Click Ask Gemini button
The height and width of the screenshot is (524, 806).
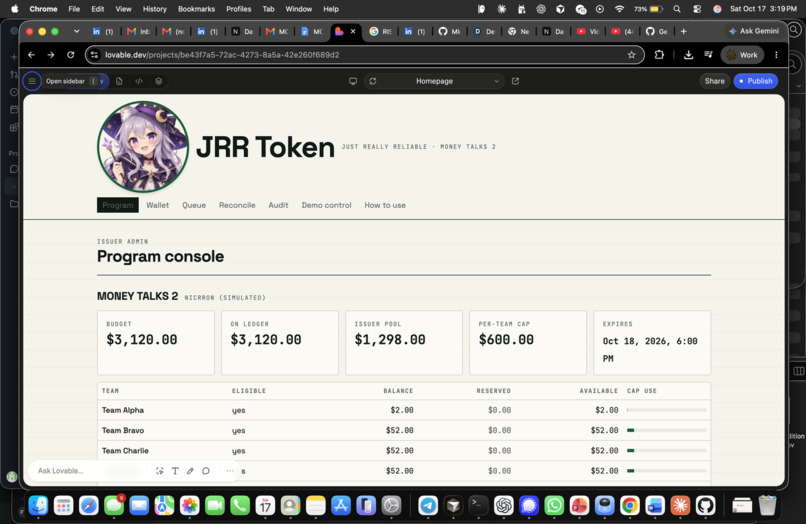(x=754, y=31)
